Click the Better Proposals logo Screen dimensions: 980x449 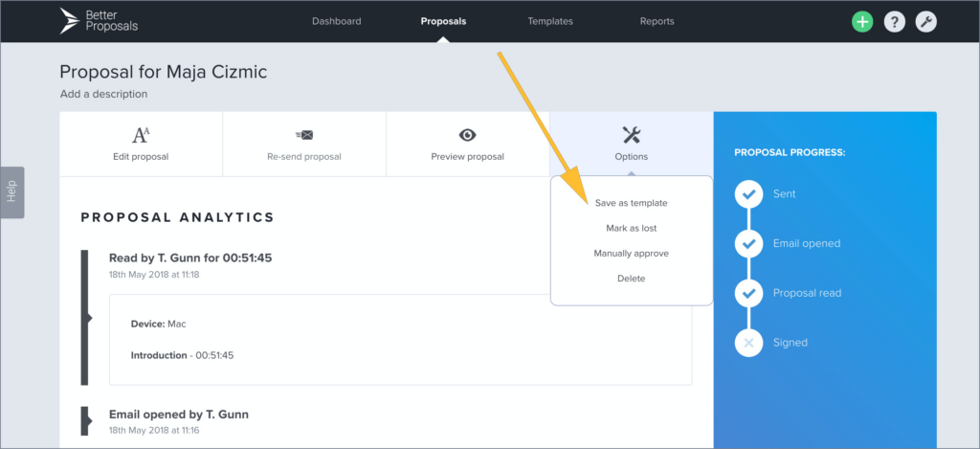[x=99, y=20]
